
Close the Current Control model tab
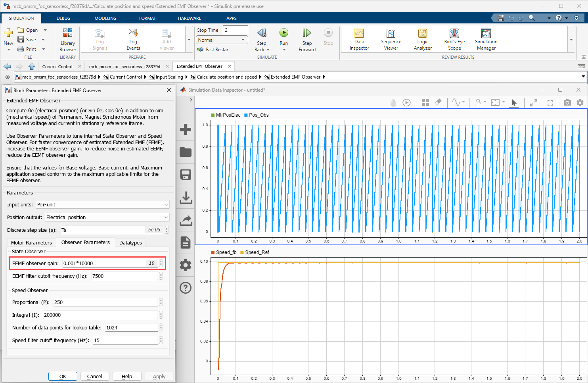tap(80, 67)
